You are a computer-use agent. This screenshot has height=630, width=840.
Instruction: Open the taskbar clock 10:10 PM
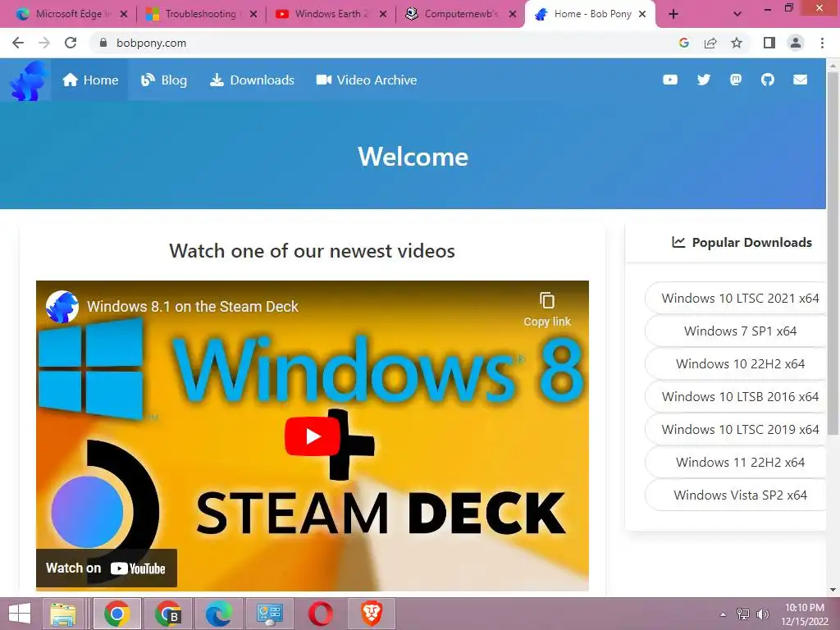tap(804, 614)
